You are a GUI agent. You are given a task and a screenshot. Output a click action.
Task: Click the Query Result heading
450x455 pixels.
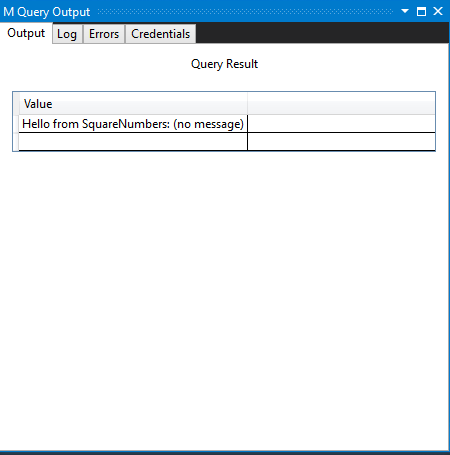click(x=224, y=64)
